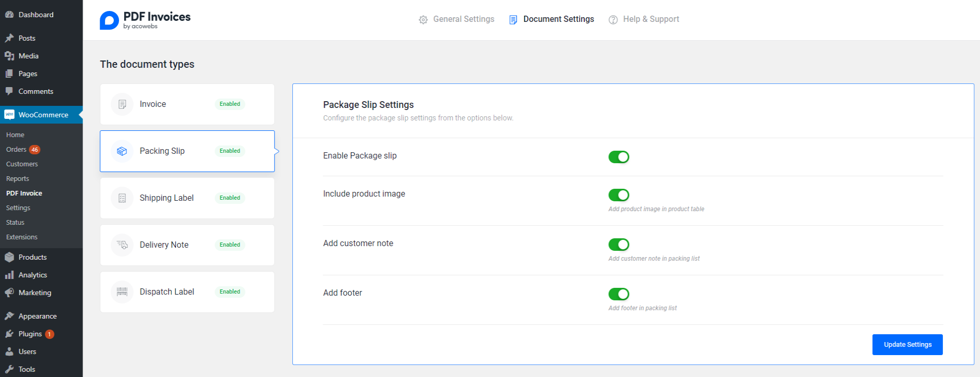980x377 pixels.
Task: Toggle the Add customer note switch
Action: [x=619, y=245]
